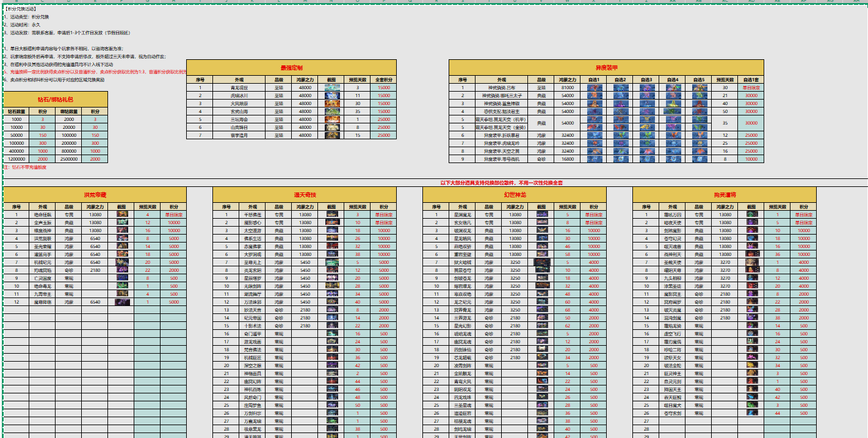The width and height of the screenshot is (868, 438).
Task: Select 自选4 image in the 81000 row
Action: 673,87
